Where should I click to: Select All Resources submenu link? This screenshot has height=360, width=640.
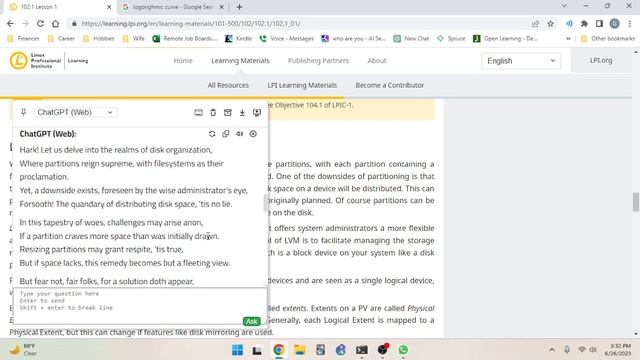coord(228,85)
